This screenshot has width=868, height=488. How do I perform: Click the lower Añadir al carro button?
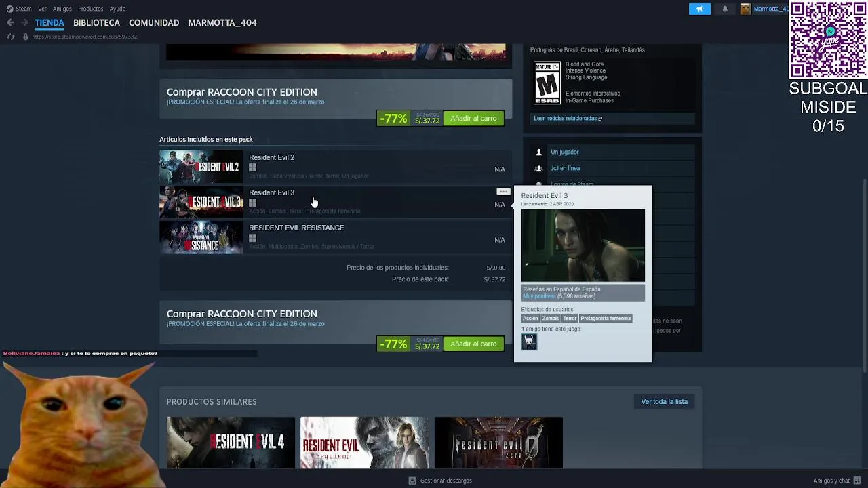[473, 344]
